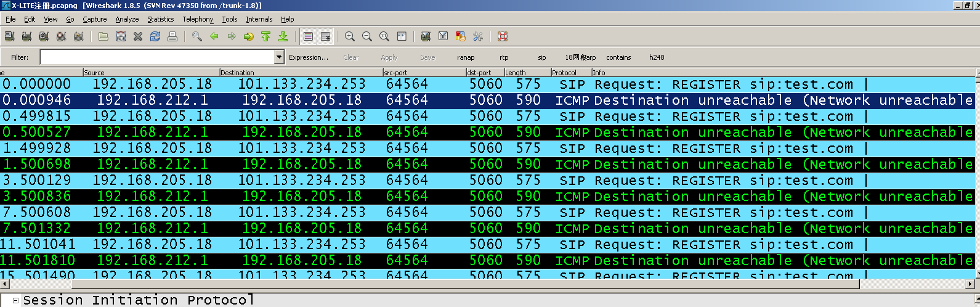The image size is (980, 307).
Task: Start a new live capture
Action: 44,37
